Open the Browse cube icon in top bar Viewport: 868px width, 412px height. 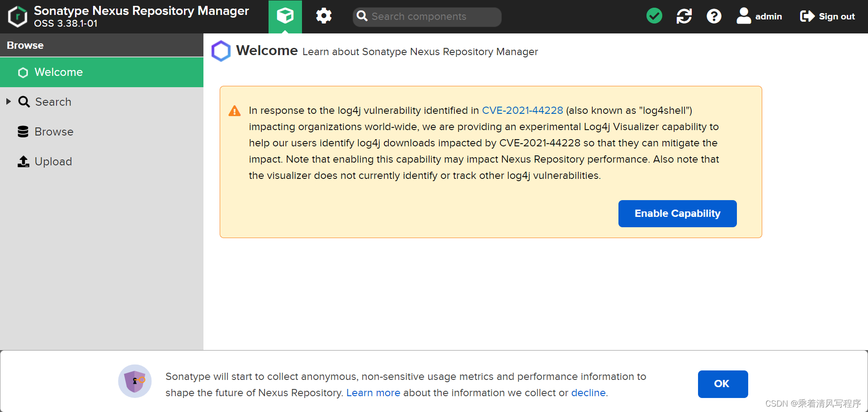[285, 17]
